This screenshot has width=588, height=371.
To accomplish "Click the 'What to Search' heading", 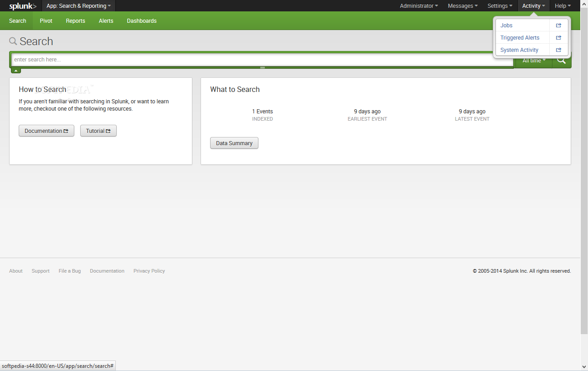I will pos(235,90).
